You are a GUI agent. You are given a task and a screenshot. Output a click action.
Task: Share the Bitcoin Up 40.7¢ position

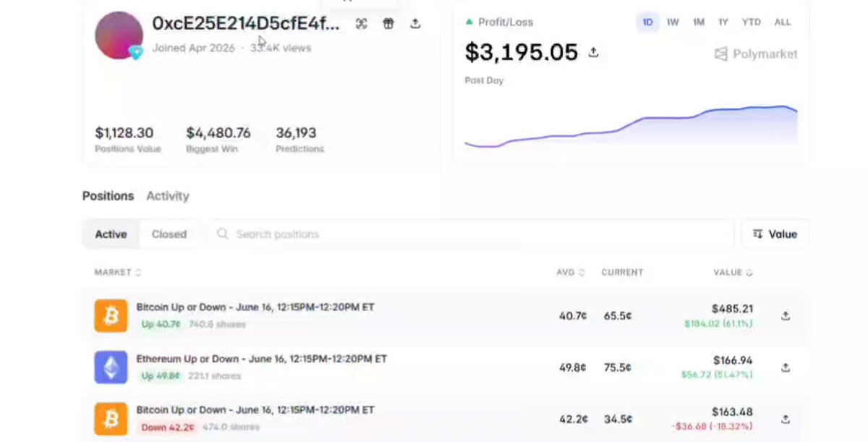coord(786,315)
